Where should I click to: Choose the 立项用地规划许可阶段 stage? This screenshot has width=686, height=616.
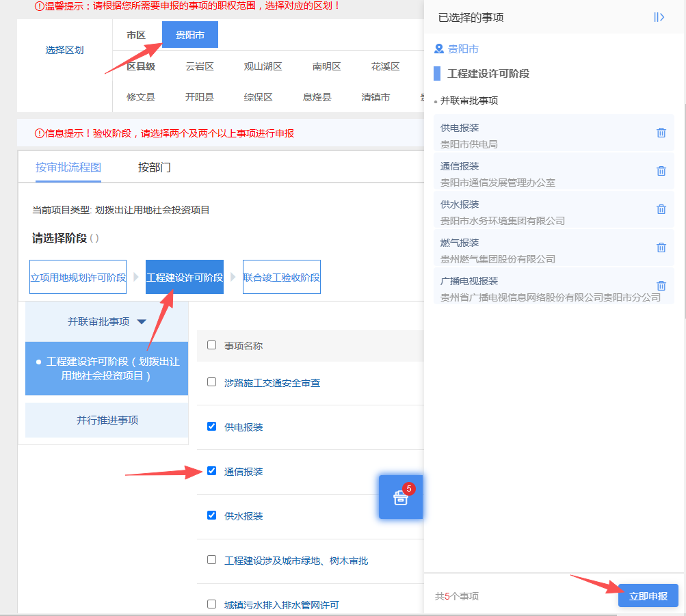(78, 277)
